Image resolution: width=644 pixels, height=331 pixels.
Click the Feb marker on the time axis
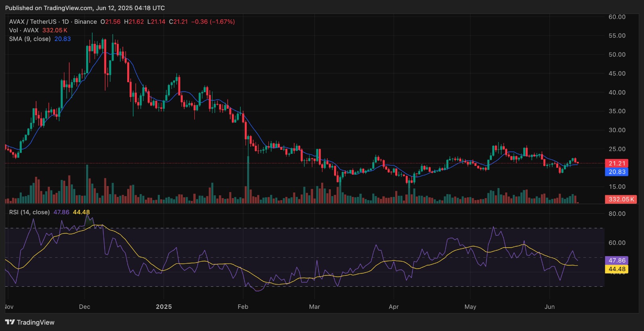[x=243, y=307]
